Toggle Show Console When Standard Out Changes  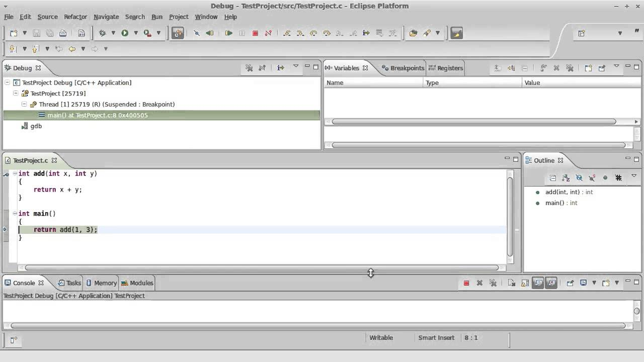point(537,283)
